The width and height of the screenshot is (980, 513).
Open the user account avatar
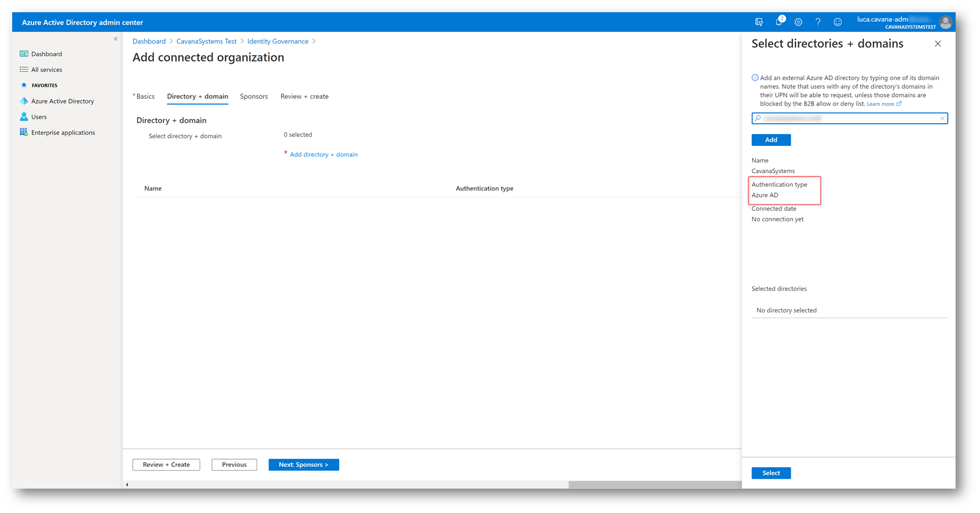[946, 22]
